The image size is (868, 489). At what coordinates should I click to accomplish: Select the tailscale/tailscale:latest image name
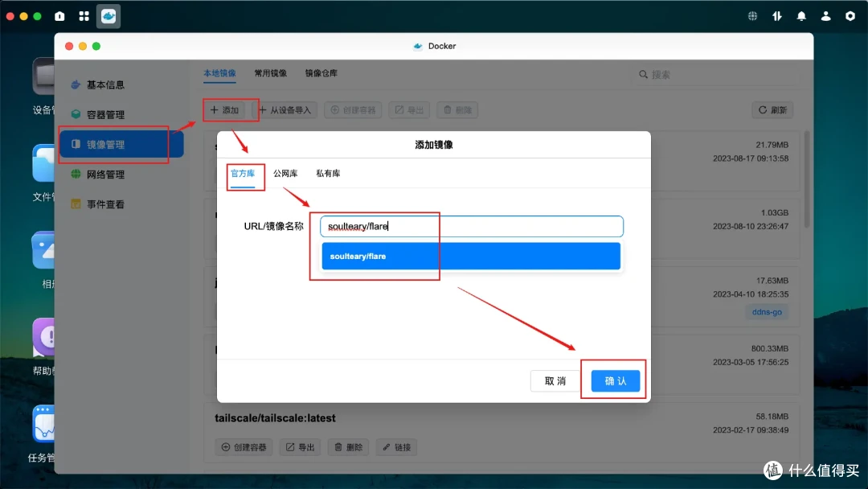point(275,418)
